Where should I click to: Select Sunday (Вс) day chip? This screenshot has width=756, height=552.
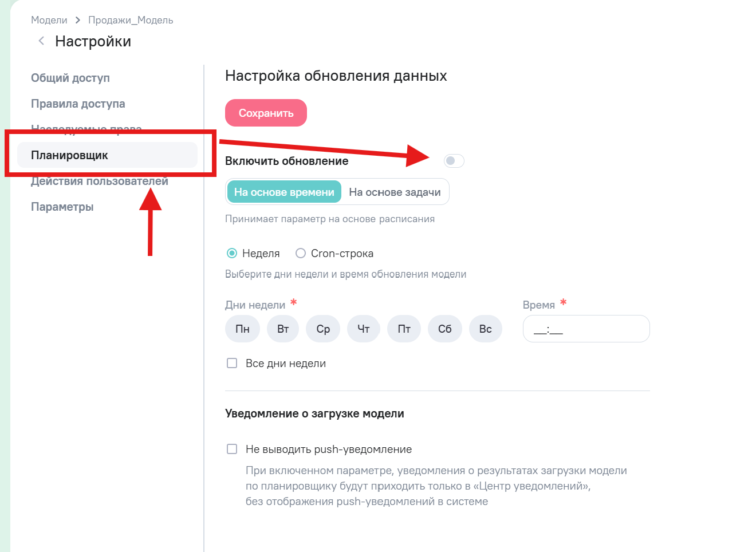tap(486, 329)
